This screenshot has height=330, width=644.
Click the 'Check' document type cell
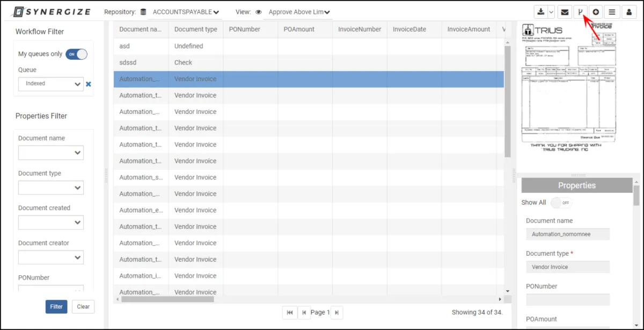tap(195, 62)
